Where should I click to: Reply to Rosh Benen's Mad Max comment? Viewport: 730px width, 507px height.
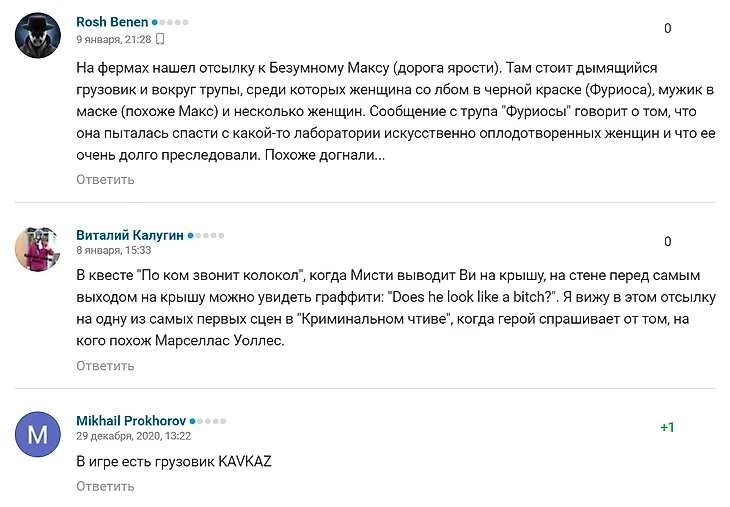point(105,180)
